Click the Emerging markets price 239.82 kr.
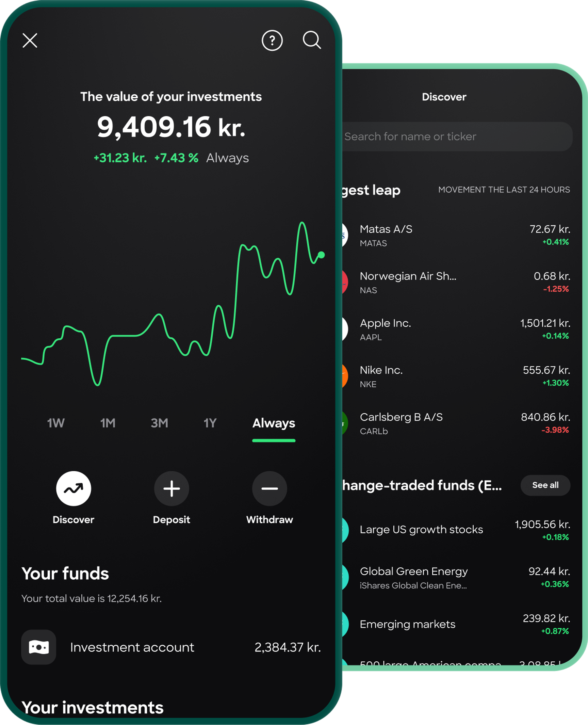Viewport: 588px width, 725px height. point(546,618)
